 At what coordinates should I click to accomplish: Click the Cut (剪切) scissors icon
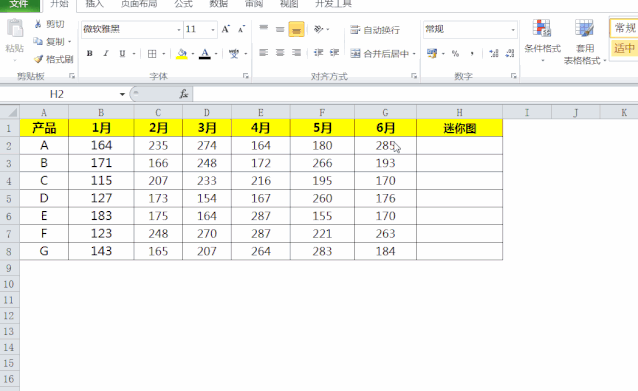click(x=38, y=24)
